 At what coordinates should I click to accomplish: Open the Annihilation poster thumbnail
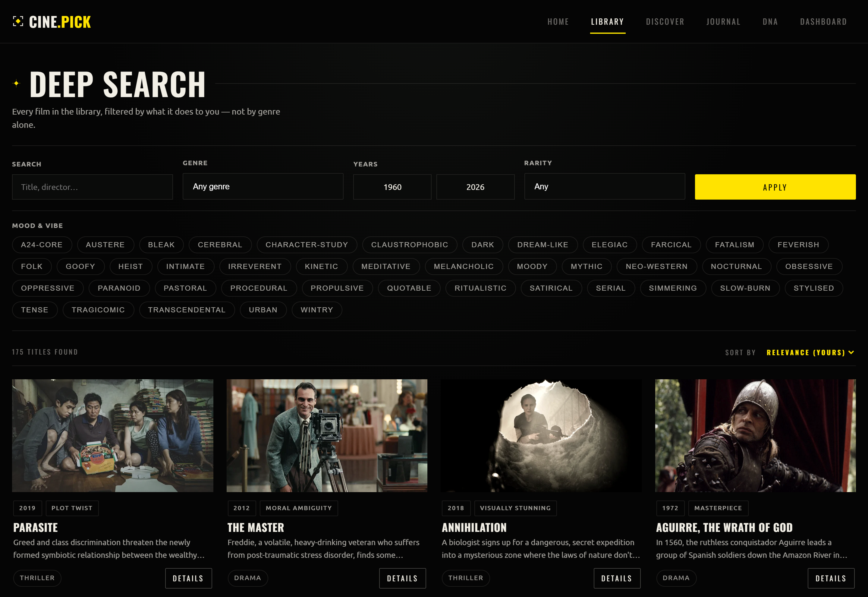(541, 435)
